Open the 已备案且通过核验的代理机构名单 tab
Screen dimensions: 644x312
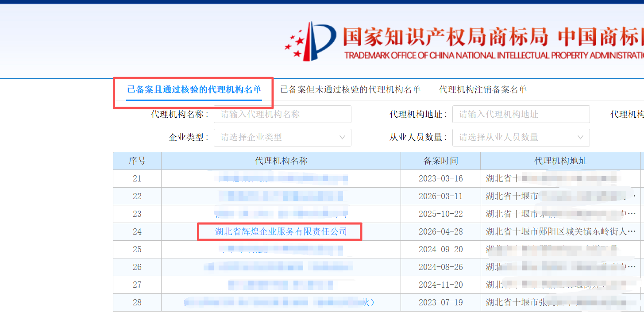pos(194,89)
